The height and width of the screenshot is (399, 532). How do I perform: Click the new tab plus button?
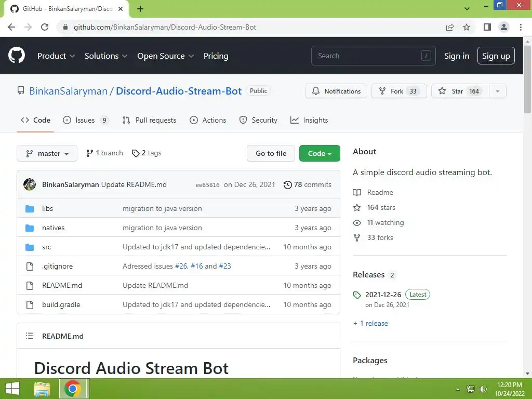point(140,9)
